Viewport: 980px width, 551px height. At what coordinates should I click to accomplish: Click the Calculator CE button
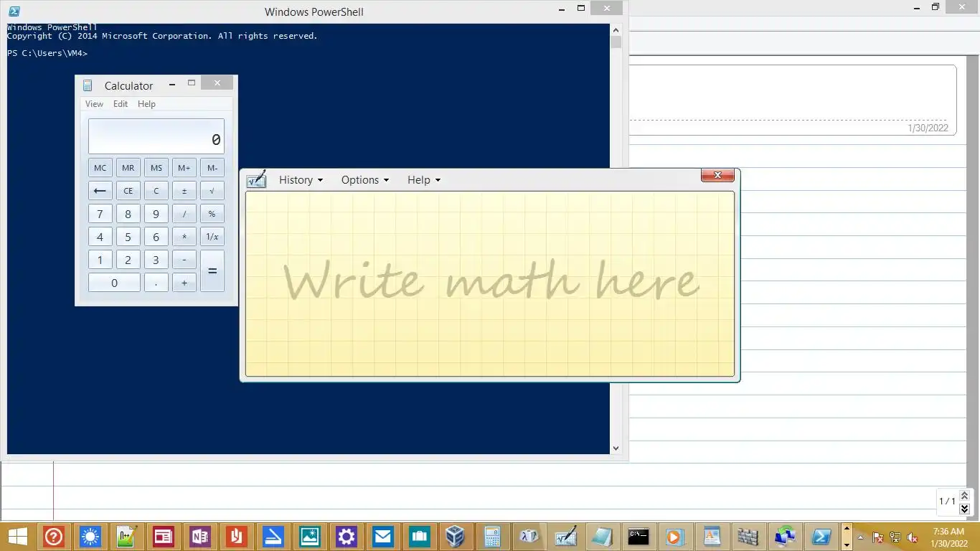point(128,191)
